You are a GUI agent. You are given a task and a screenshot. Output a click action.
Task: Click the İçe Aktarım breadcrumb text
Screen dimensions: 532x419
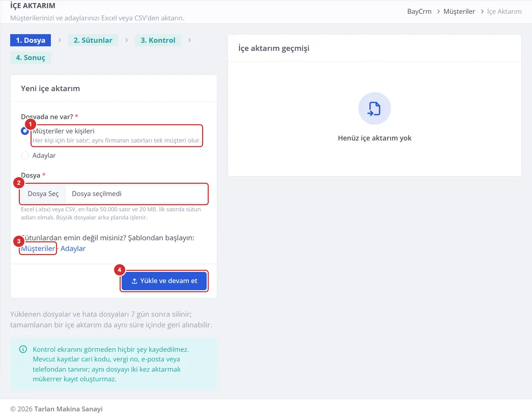504,11
